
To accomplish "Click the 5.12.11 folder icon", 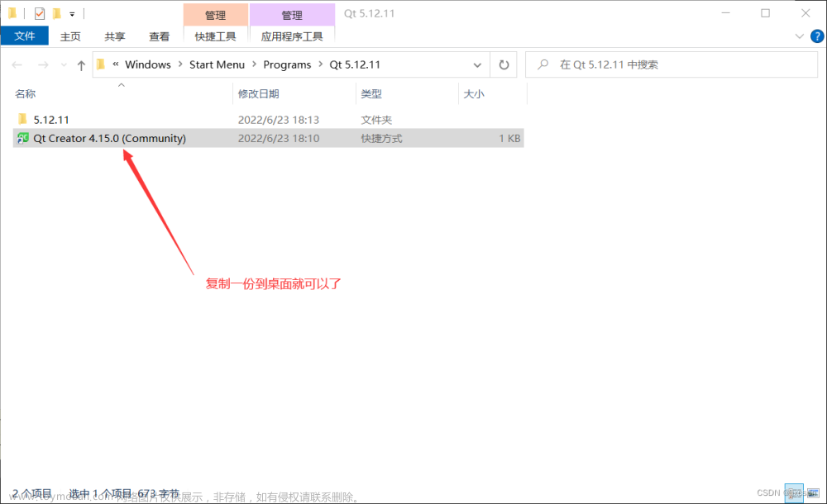I will coord(22,119).
